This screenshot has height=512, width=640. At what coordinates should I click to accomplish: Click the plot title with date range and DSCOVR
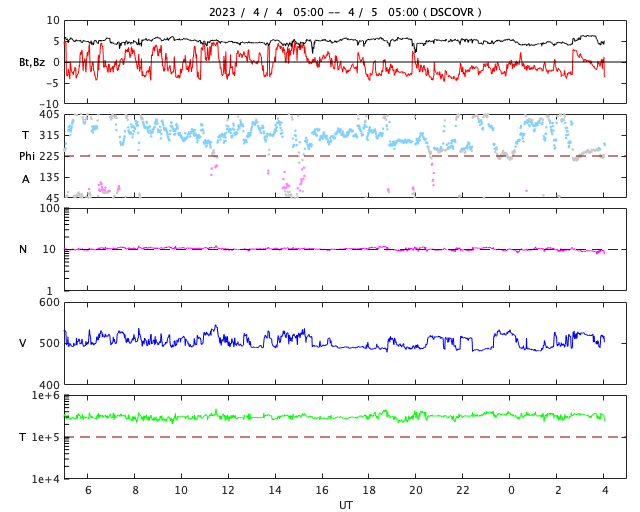[x=345, y=12]
